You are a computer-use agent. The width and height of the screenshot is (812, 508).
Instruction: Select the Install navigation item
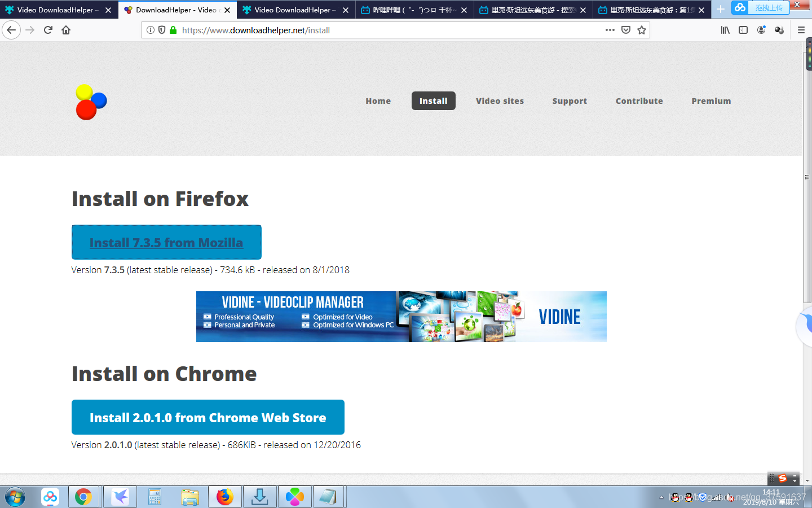click(433, 101)
